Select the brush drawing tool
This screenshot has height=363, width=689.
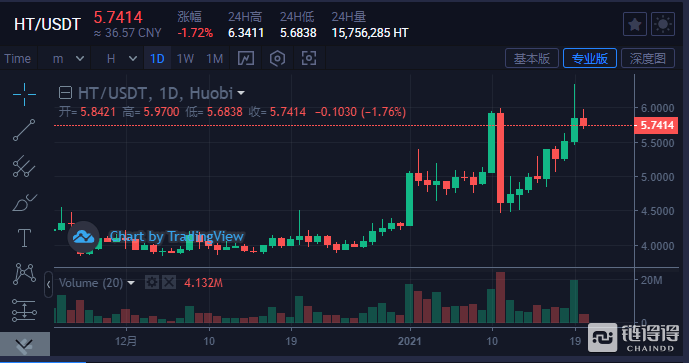pos(24,203)
